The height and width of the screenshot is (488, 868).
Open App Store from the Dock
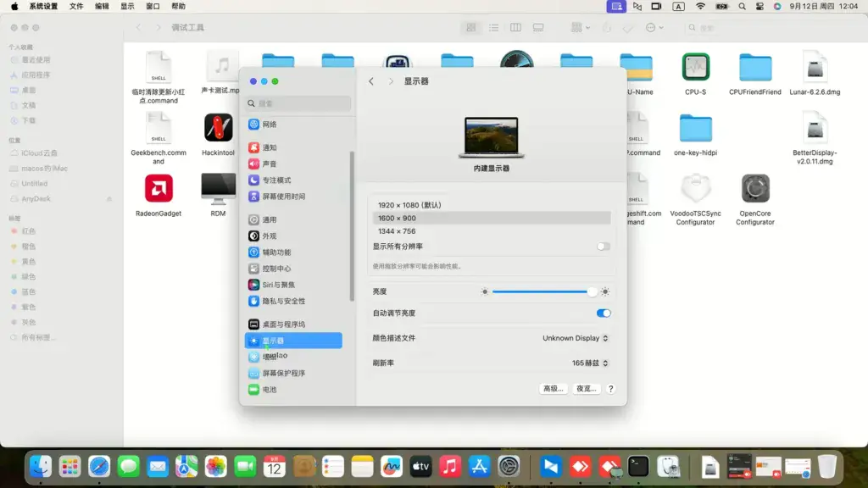pos(480,467)
